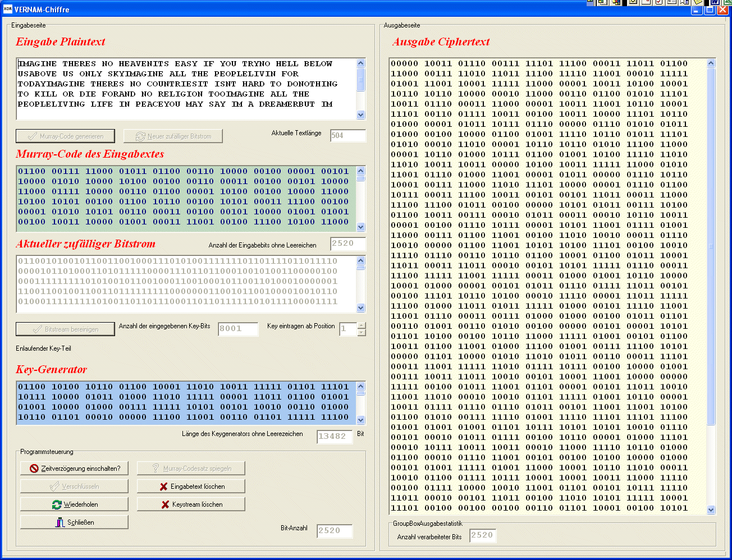Click the XOR application icon in title bar
732x560 pixels.
[7, 9]
